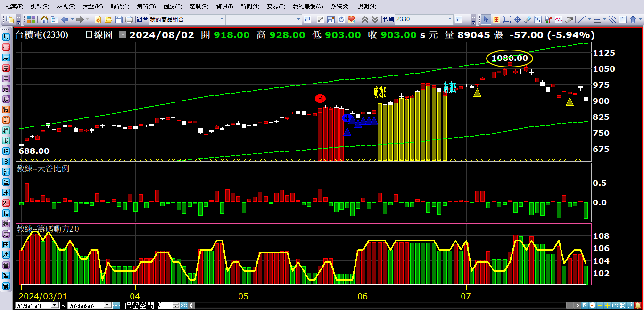Click the enter button beside stock code box
This screenshot has height=310, width=644.
[459, 19]
